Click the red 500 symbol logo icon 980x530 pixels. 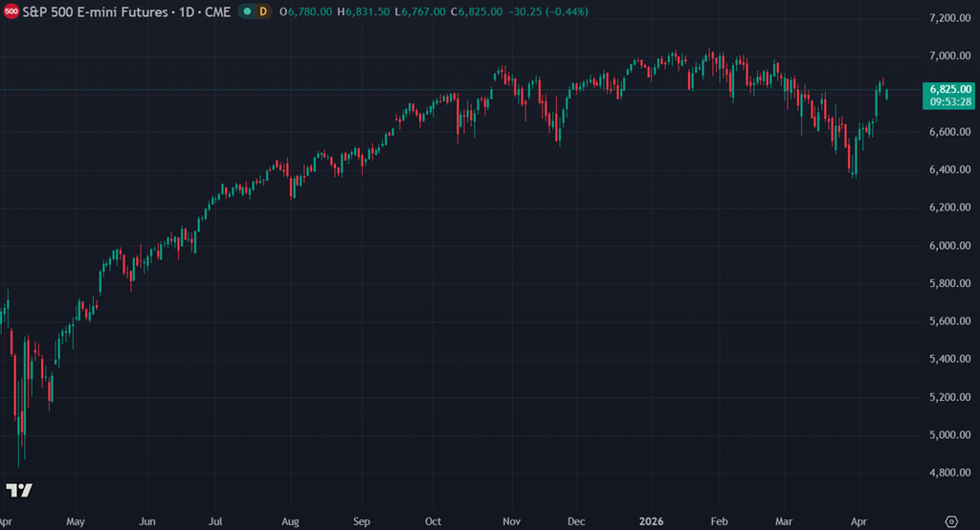(11, 11)
